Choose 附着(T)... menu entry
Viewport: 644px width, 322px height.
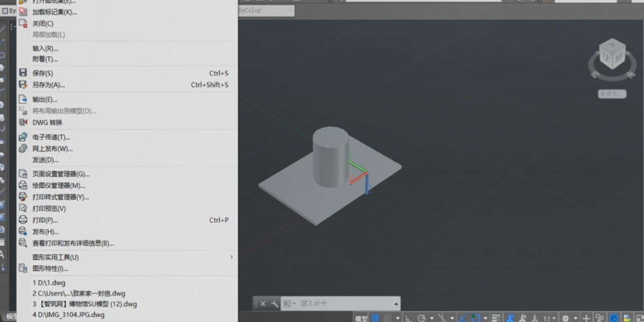pyautogui.click(x=45, y=59)
